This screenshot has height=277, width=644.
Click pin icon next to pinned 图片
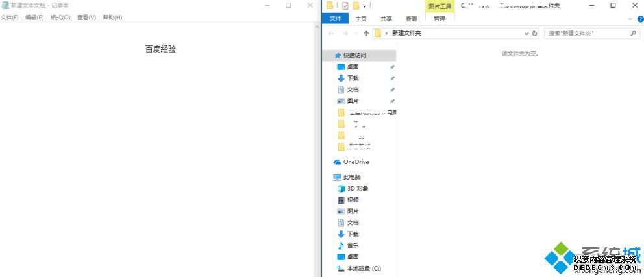pyautogui.click(x=392, y=101)
